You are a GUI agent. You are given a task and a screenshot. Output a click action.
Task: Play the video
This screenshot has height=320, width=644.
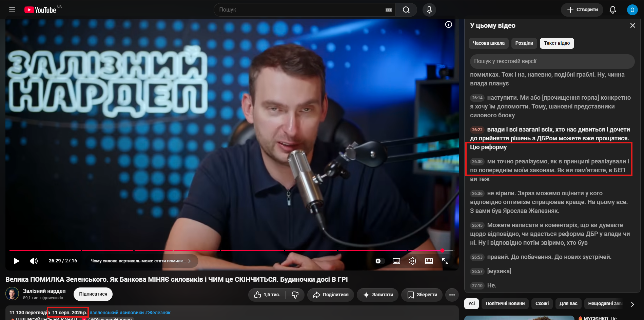(16, 261)
